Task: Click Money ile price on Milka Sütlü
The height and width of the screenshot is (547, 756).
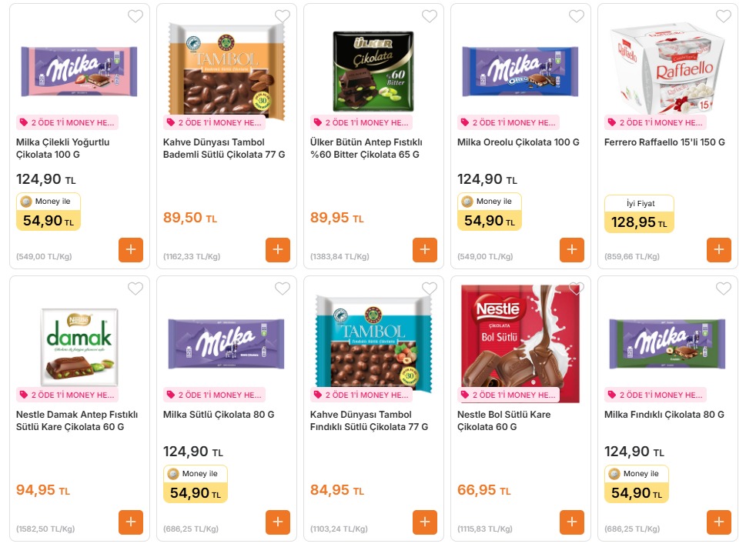Action: pos(196,485)
